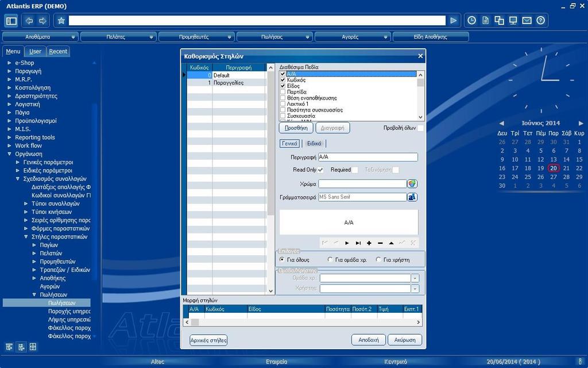The image size is (588, 368).
Task: Show the next month in calendar
Action: 581,123
